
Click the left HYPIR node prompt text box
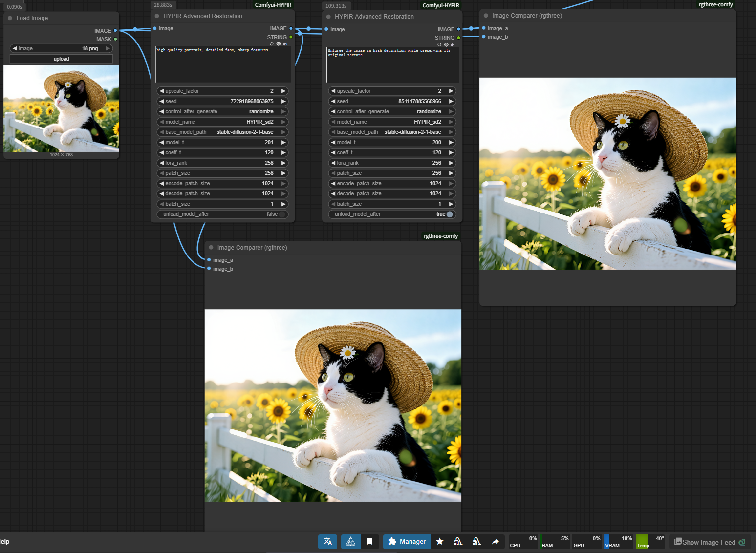tap(222, 64)
